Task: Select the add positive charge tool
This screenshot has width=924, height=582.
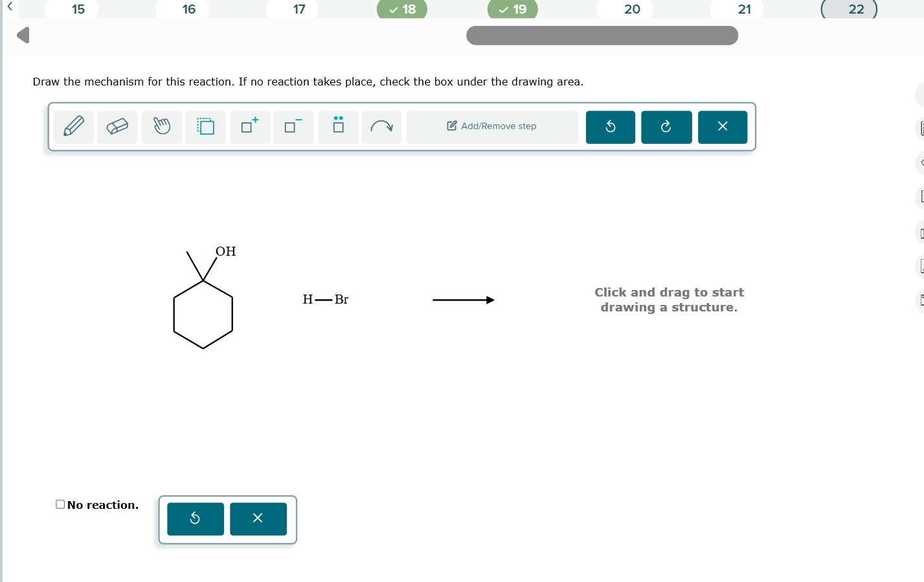Action: pos(250,127)
